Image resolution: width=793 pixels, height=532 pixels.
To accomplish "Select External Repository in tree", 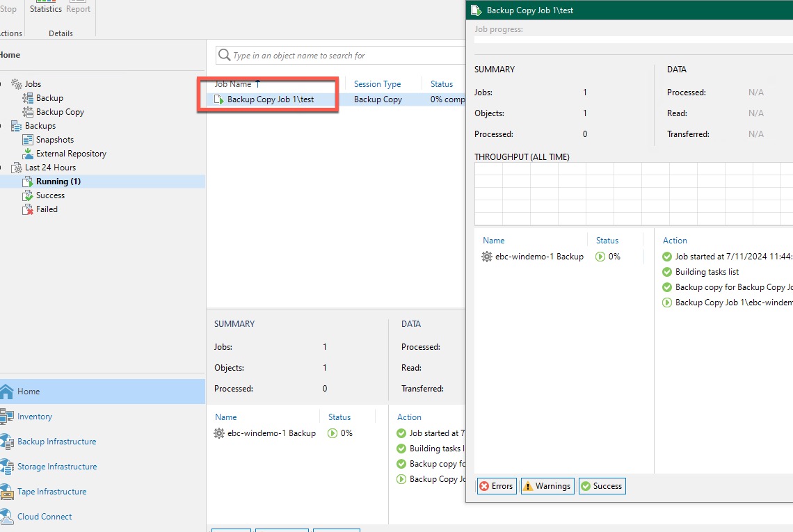I will 71,154.
